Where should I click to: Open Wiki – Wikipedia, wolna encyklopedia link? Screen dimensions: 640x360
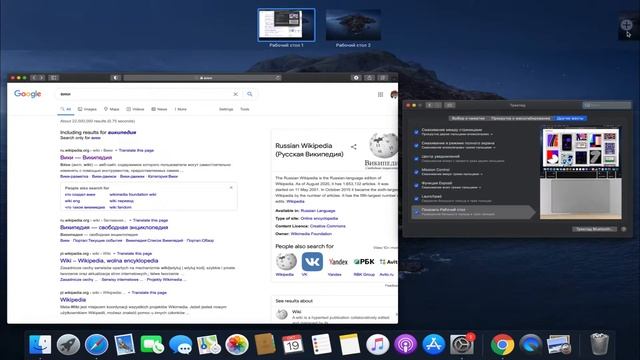coord(109,260)
